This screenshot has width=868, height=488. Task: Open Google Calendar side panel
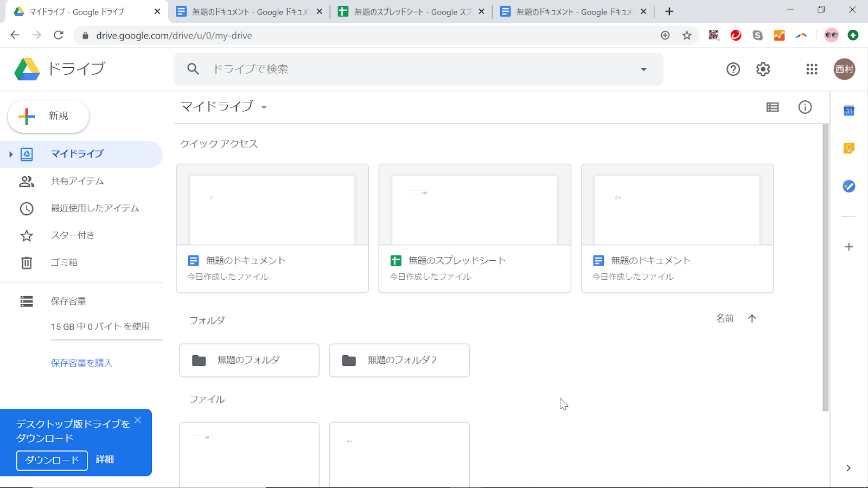849,111
